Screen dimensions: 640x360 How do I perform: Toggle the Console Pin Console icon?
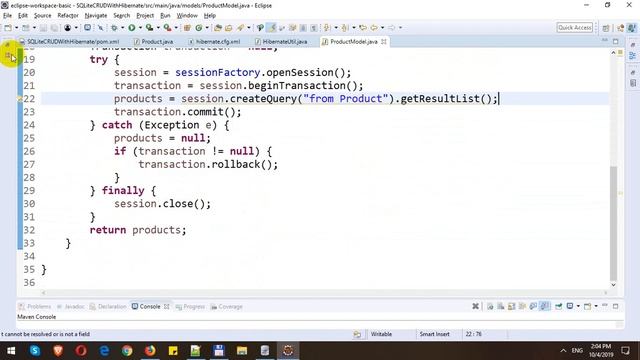(x=558, y=306)
